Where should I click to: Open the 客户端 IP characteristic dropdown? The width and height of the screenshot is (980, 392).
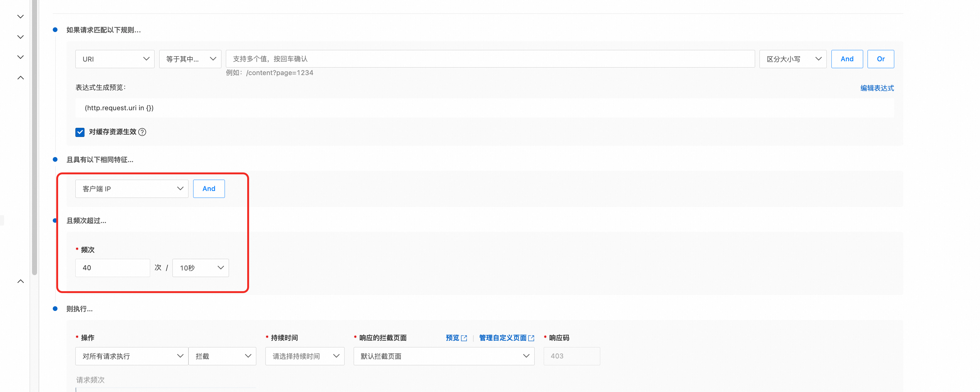(x=132, y=189)
